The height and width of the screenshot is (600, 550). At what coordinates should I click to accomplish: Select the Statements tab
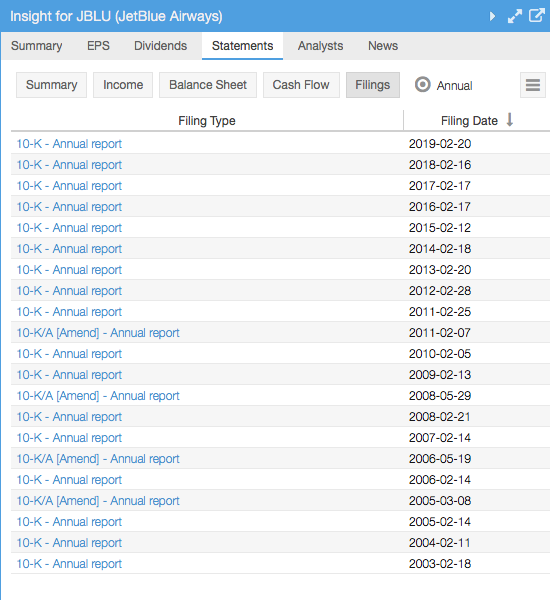[x=243, y=46]
